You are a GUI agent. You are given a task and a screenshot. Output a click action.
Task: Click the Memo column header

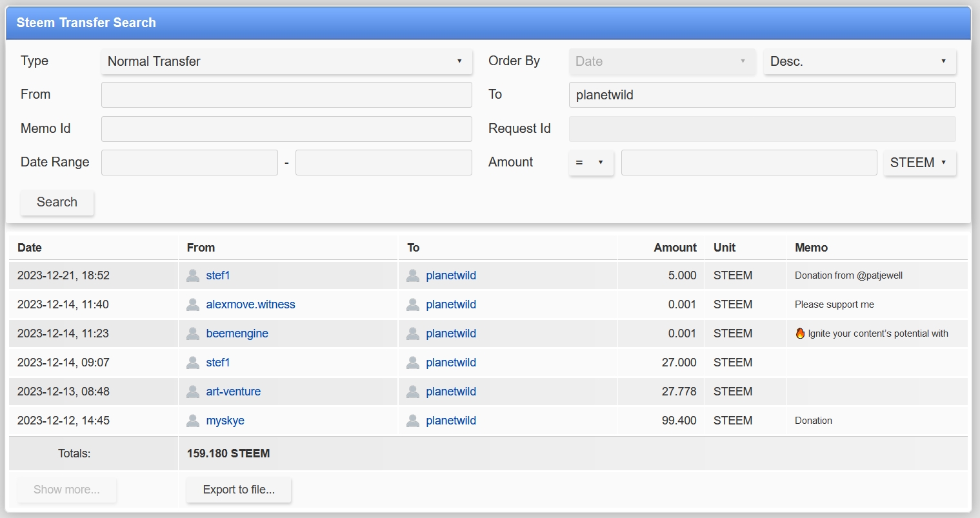click(811, 248)
